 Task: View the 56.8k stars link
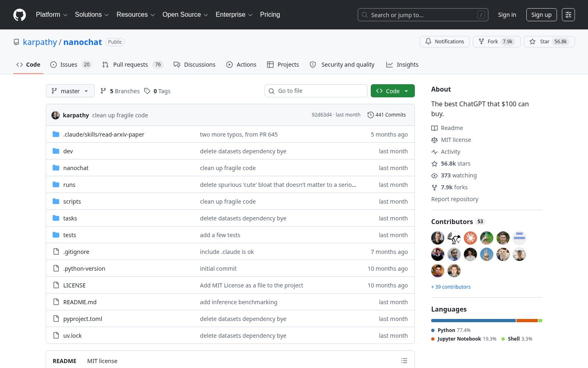click(x=451, y=164)
